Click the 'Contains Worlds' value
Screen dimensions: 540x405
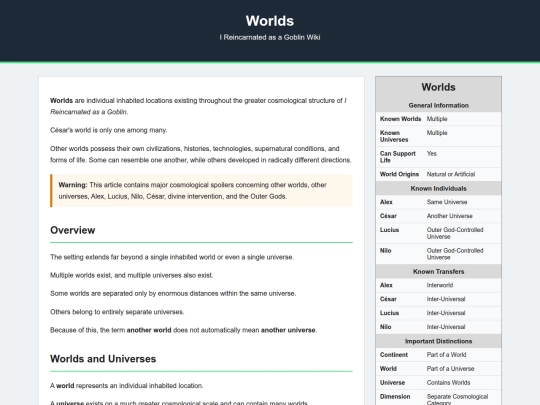[448, 383]
